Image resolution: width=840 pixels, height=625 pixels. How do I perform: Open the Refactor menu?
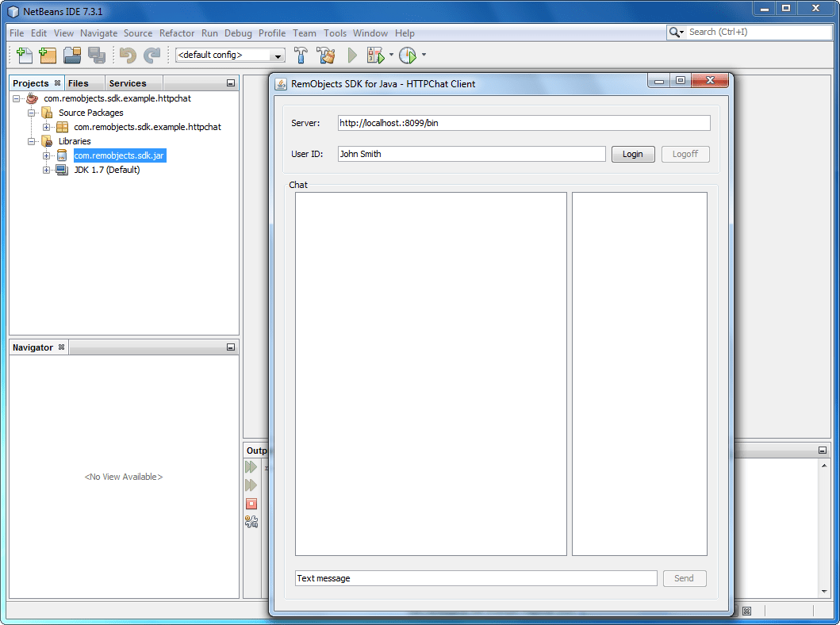[x=177, y=33]
